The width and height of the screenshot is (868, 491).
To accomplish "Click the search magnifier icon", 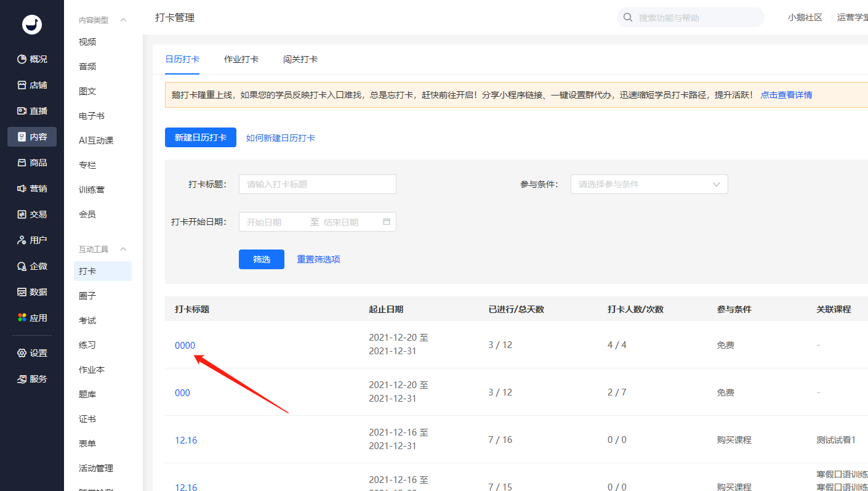I will tap(628, 17).
